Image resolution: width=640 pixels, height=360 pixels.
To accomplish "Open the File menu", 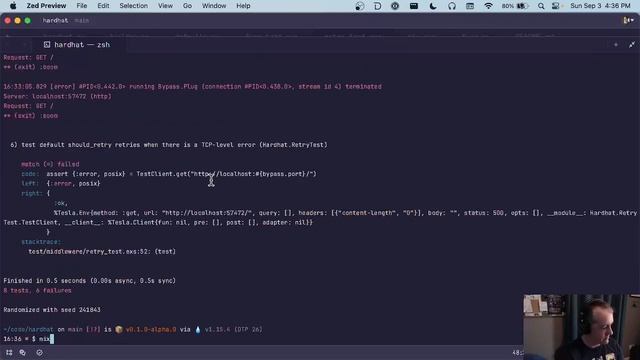I will [x=82, y=6].
